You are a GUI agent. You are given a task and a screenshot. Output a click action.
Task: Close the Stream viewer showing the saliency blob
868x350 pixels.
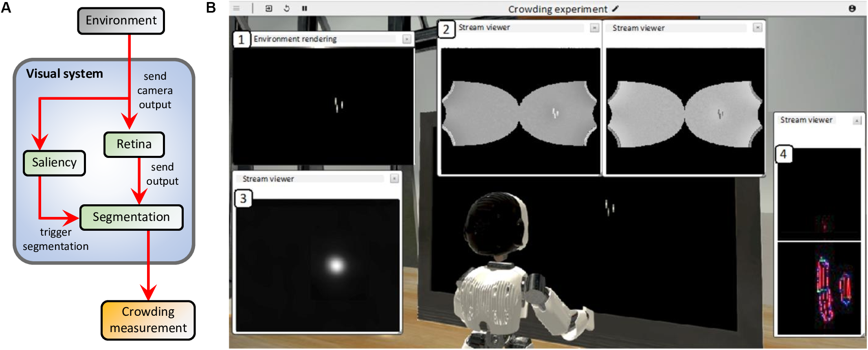pos(394,179)
